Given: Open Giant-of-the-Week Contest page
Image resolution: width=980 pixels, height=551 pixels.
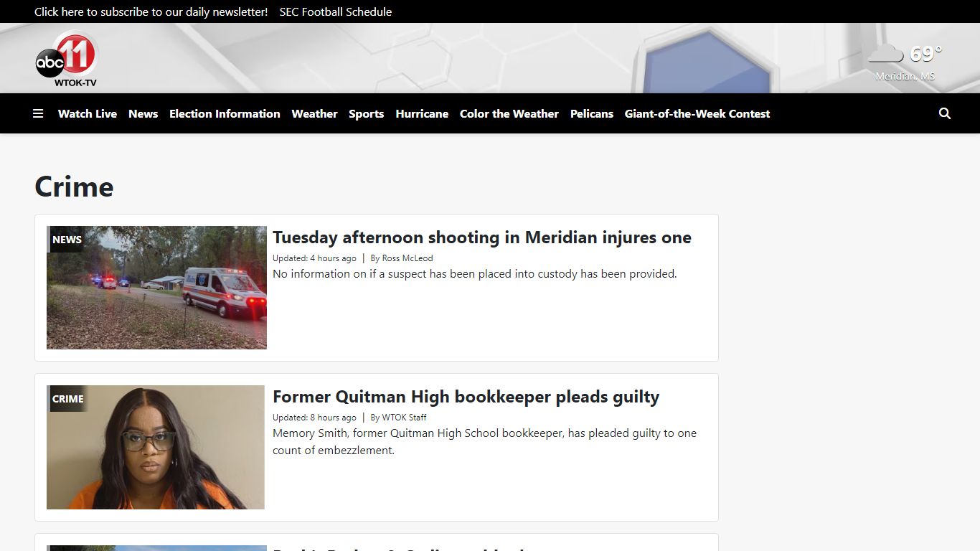Looking at the screenshot, I should (x=697, y=113).
